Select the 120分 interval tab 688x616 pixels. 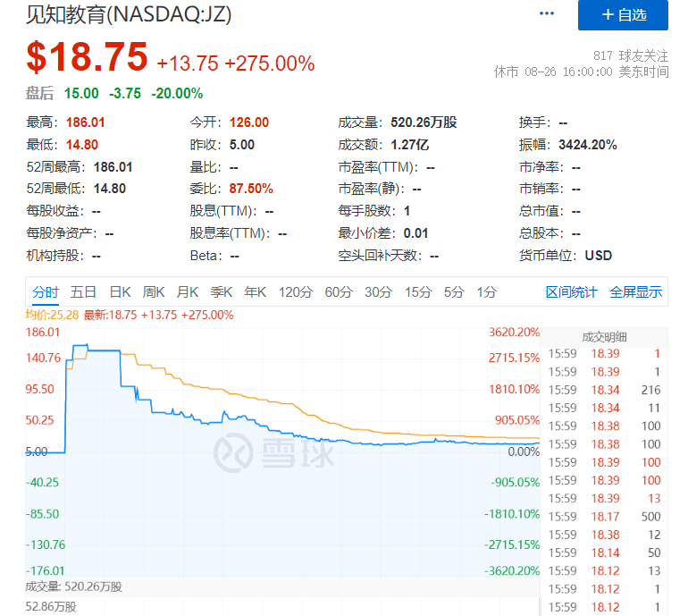pos(295,291)
